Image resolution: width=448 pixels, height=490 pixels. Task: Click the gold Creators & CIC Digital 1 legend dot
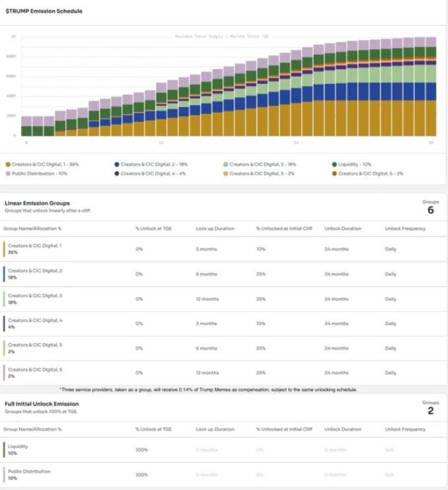pyautogui.click(x=8, y=164)
